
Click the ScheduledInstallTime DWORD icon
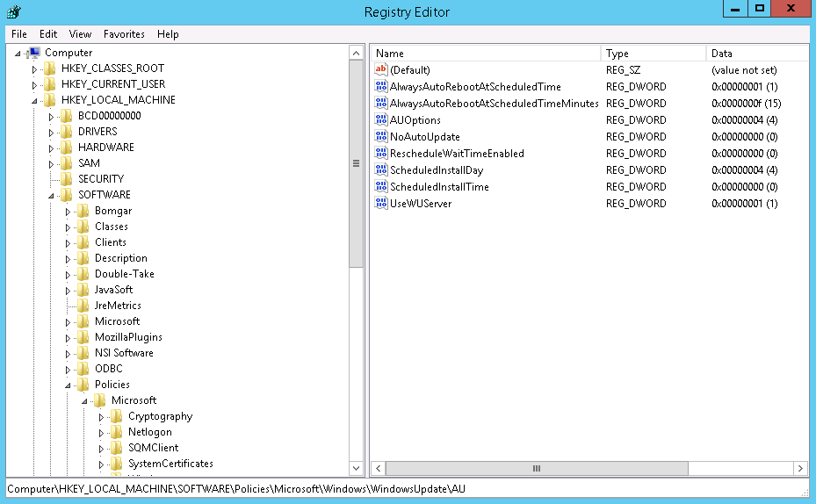click(x=381, y=186)
